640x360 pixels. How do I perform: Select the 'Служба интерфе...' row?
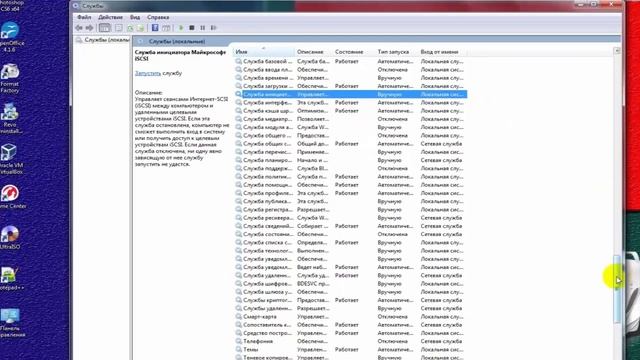350,102
